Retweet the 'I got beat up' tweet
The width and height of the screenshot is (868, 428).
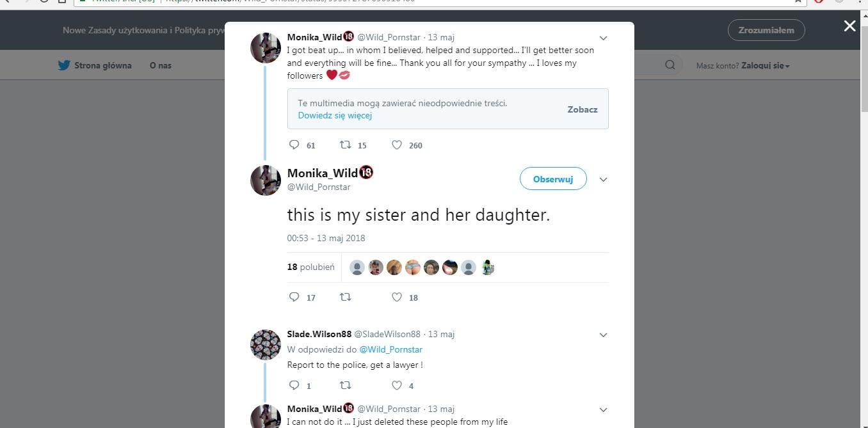[x=345, y=145]
